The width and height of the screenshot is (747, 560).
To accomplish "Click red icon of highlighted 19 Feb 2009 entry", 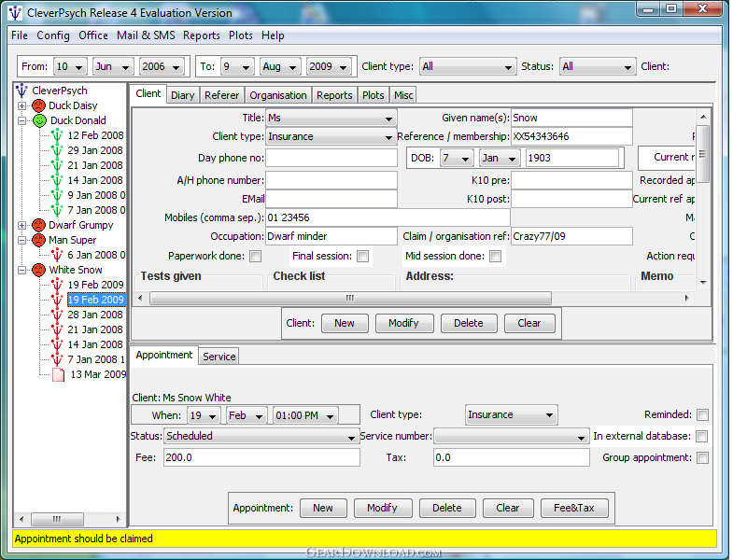I will coord(57,300).
